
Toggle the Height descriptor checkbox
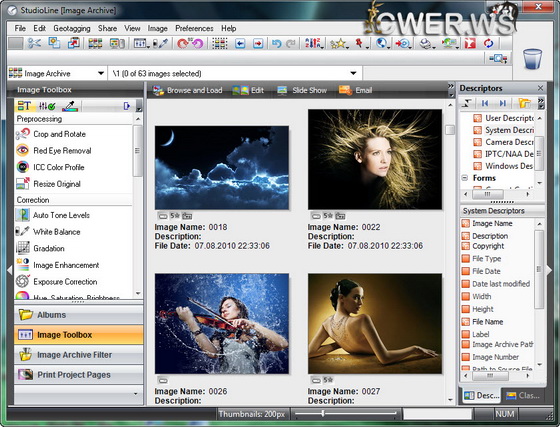(x=465, y=309)
